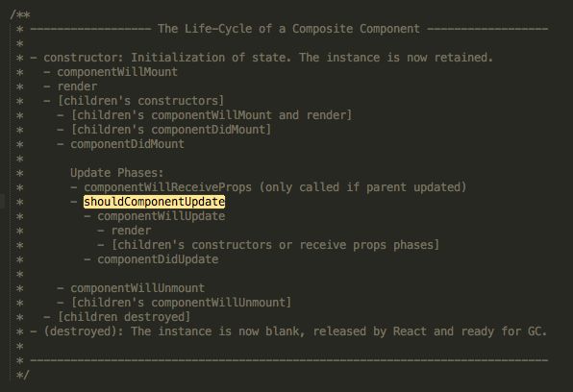Viewport: 573px width, 392px height.
Task: Click componentDidUpdate text
Action: pyautogui.click(x=158, y=259)
